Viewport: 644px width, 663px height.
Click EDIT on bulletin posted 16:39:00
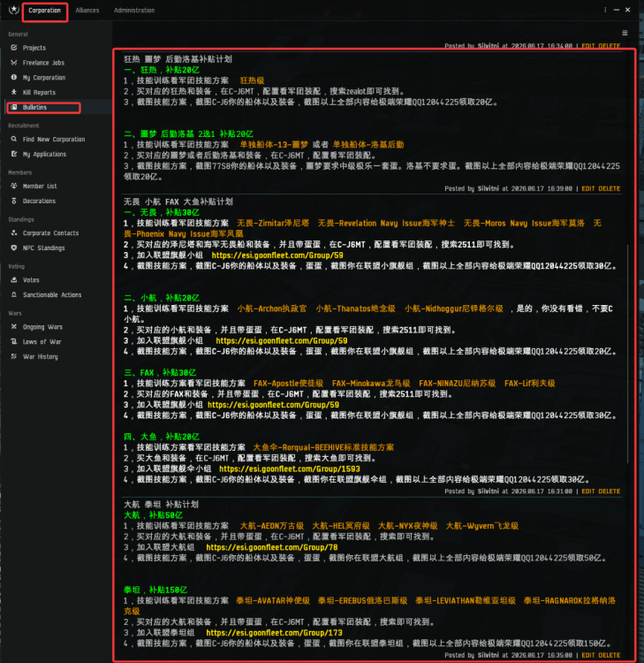tap(587, 188)
